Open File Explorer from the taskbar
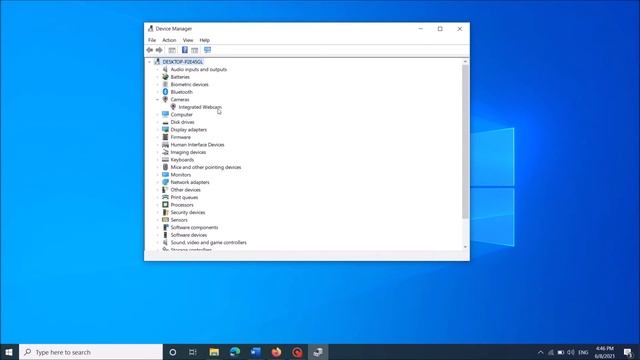The height and width of the screenshot is (360, 640). 214,352
